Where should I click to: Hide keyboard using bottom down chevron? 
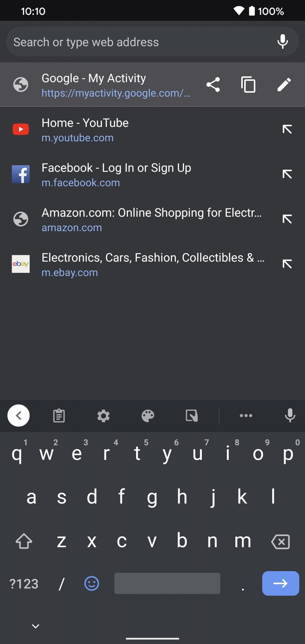[x=36, y=626]
